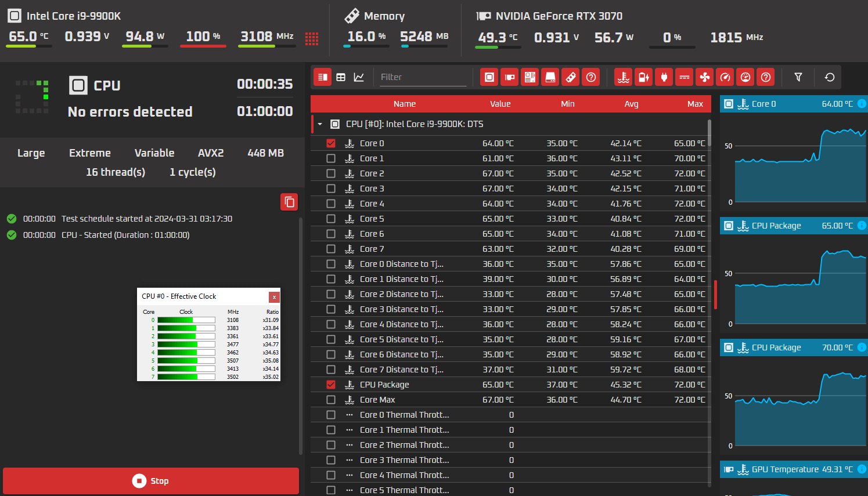Screen dimensions: 868x496
Task: Sort by the Min column header
Action: point(568,104)
